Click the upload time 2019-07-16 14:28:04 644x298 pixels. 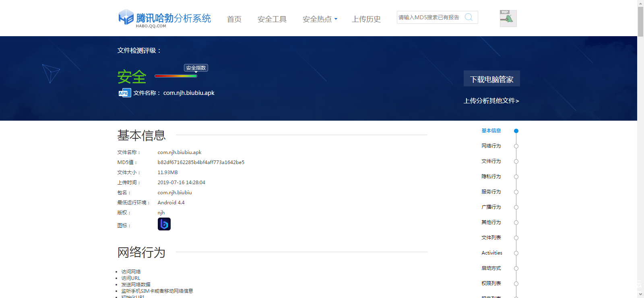181,183
